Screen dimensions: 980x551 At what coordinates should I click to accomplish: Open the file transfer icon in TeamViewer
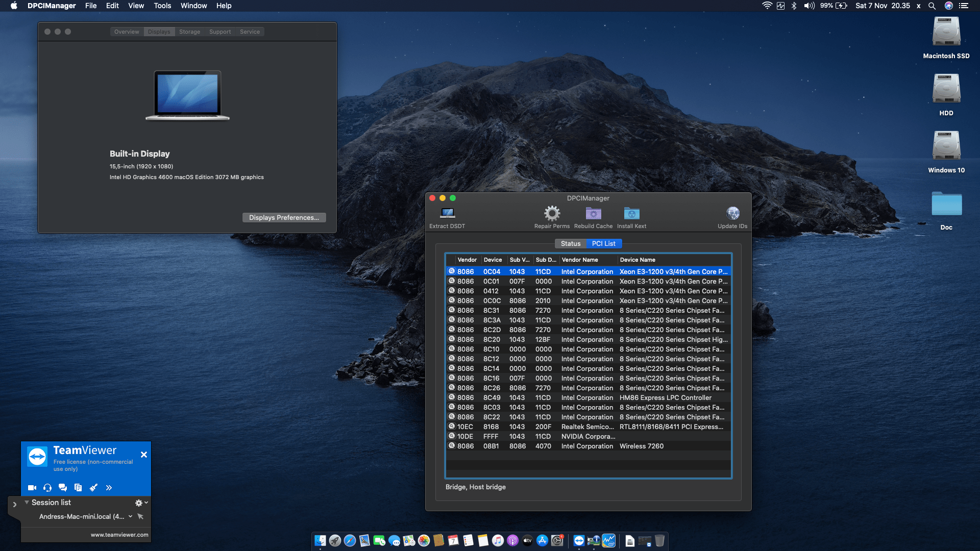tap(78, 488)
